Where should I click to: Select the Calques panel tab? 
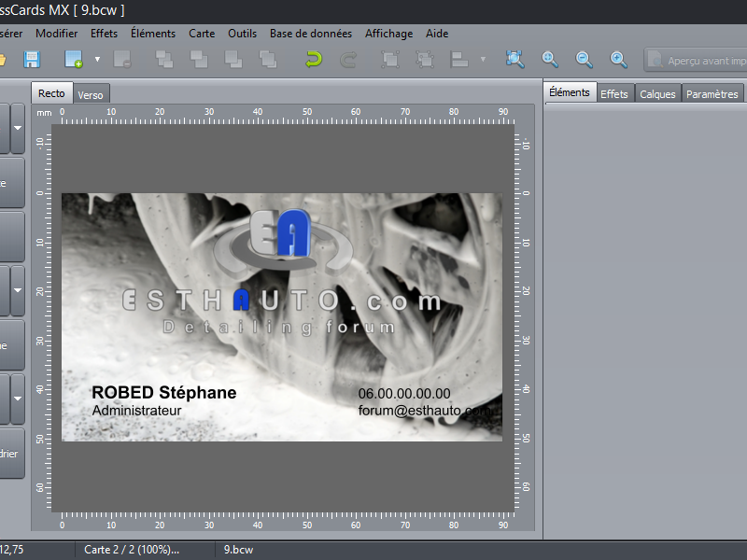[x=657, y=94]
